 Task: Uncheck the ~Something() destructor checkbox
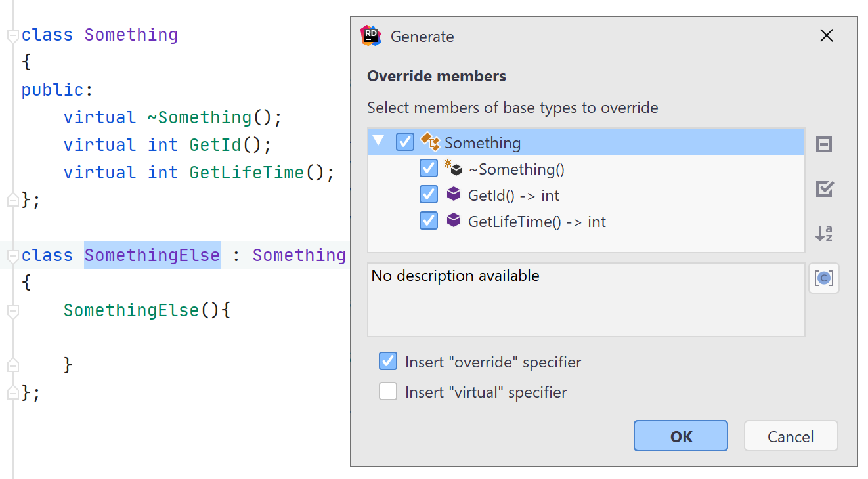(x=429, y=169)
